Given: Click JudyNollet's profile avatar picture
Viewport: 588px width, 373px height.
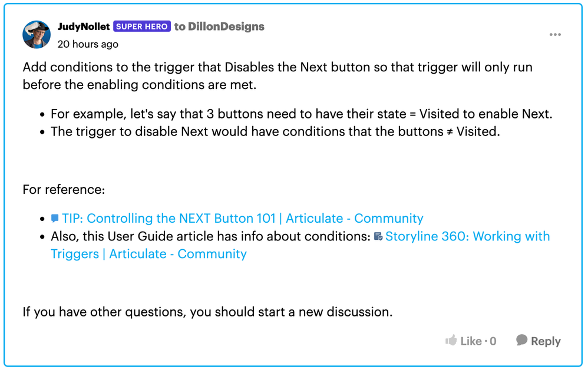Looking at the screenshot, I should (37, 35).
